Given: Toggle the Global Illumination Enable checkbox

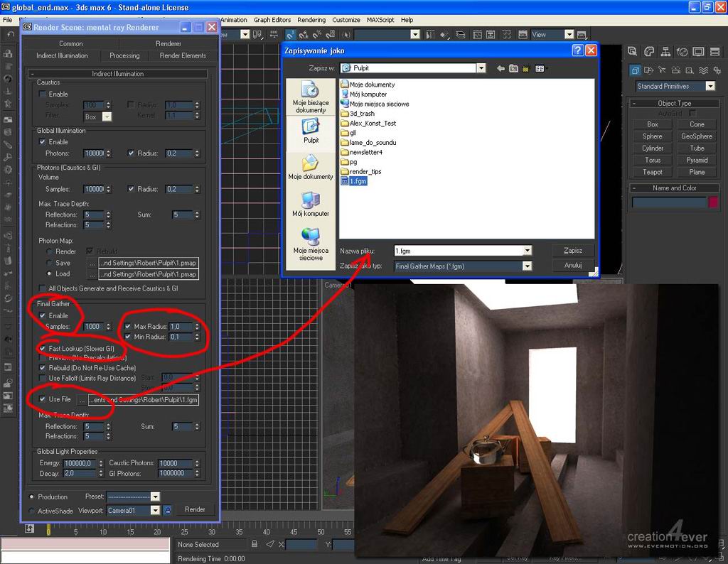Looking at the screenshot, I should click(x=43, y=142).
